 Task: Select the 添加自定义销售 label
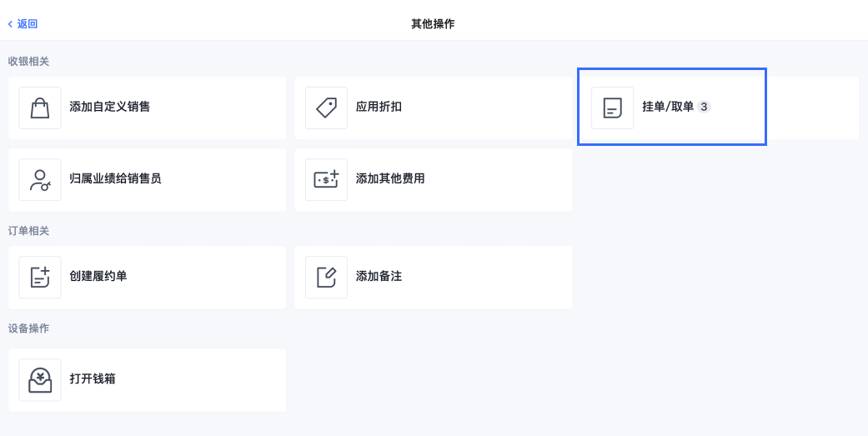coord(109,107)
